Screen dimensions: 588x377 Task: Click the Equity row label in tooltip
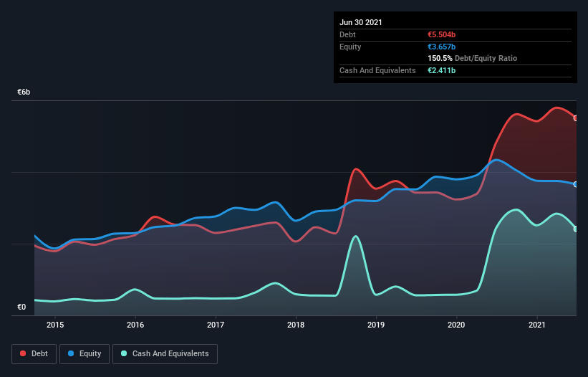pyautogui.click(x=350, y=47)
